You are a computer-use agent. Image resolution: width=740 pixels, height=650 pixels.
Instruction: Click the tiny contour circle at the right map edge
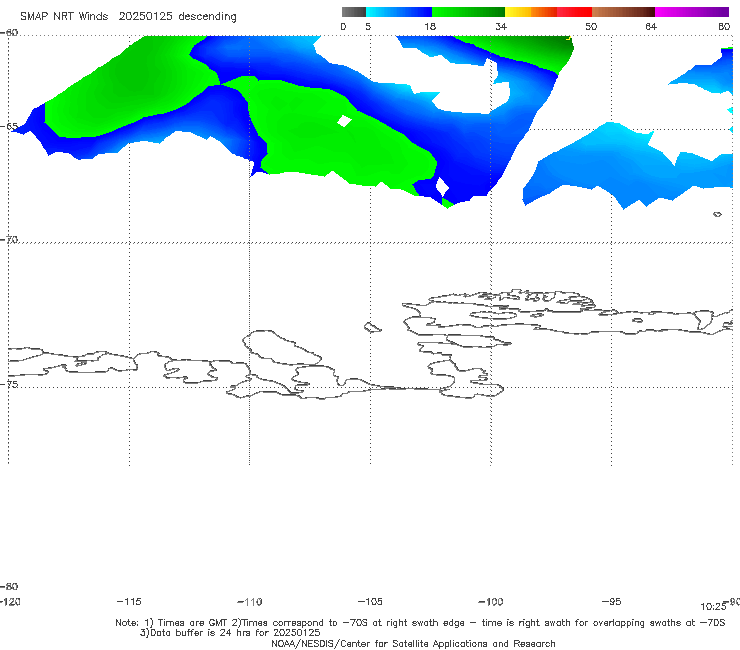click(x=717, y=214)
